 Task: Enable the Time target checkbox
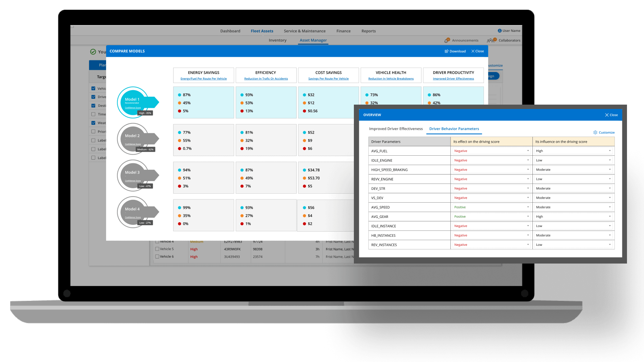(x=93, y=114)
